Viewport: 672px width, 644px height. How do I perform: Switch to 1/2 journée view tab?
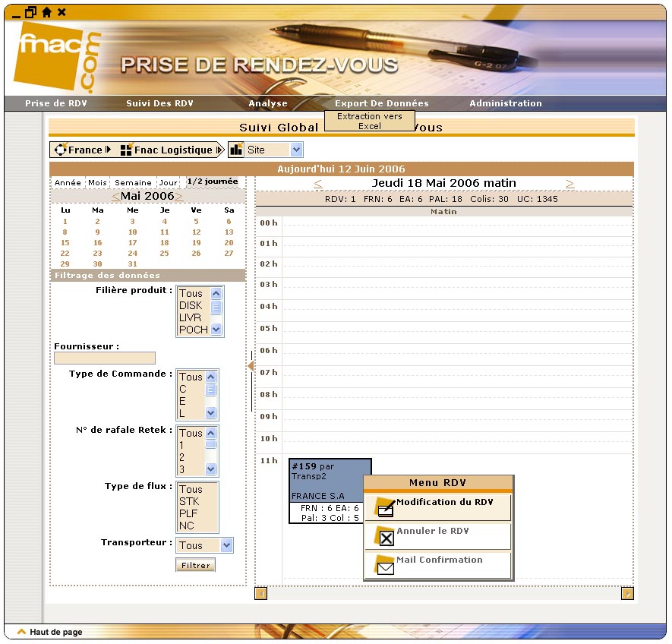coord(213,182)
